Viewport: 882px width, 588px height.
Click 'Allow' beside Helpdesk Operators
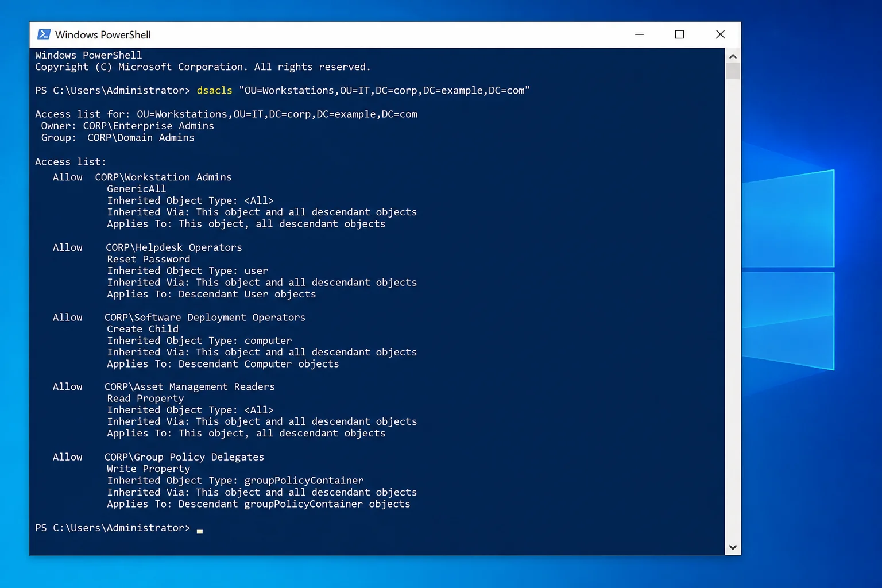[68, 247]
